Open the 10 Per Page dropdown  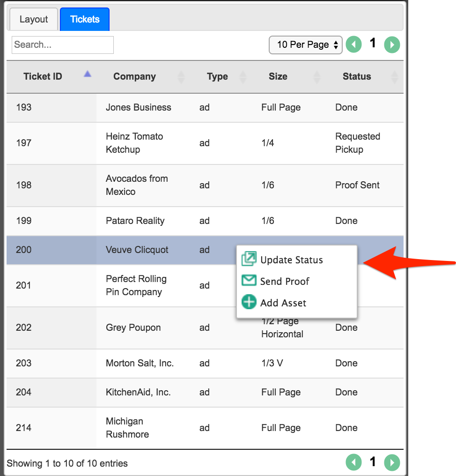tap(305, 45)
